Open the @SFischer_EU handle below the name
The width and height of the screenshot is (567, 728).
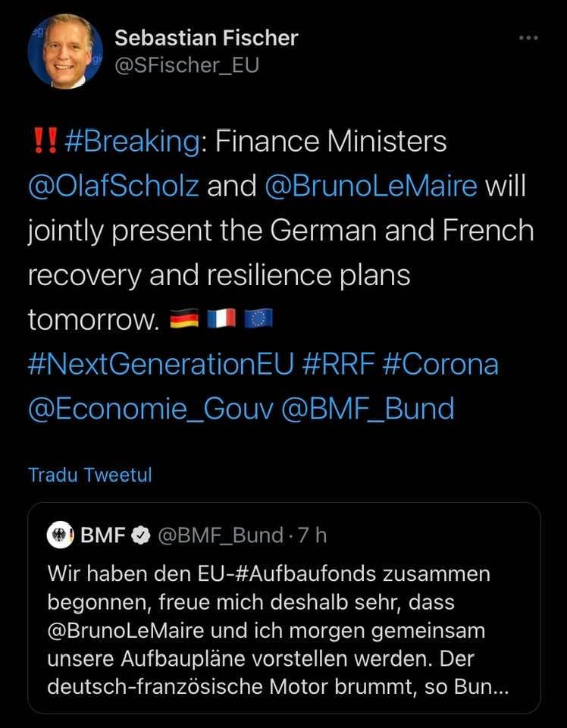(186, 66)
